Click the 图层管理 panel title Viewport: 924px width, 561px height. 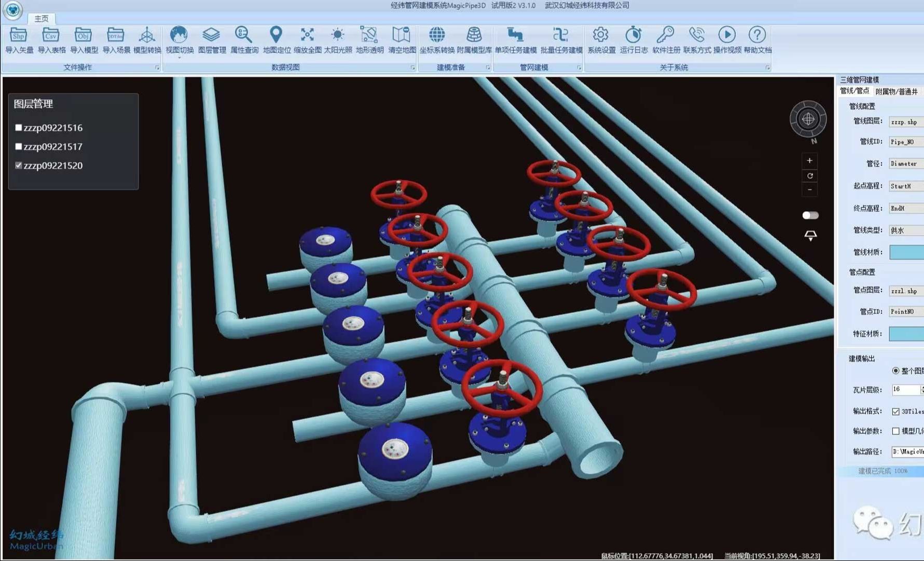point(33,104)
